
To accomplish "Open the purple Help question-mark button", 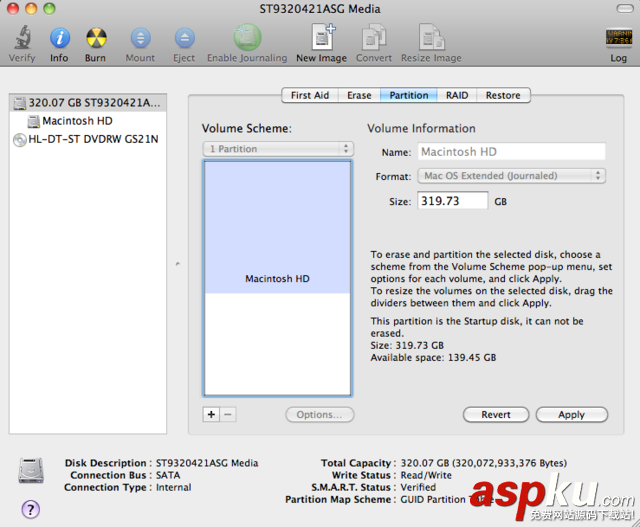I will click(x=31, y=509).
